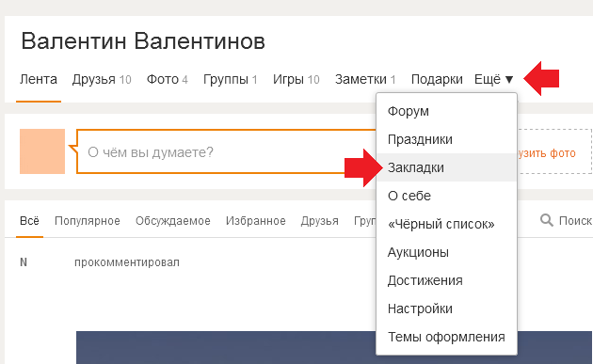Open the Группы profile tab

coord(231,79)
